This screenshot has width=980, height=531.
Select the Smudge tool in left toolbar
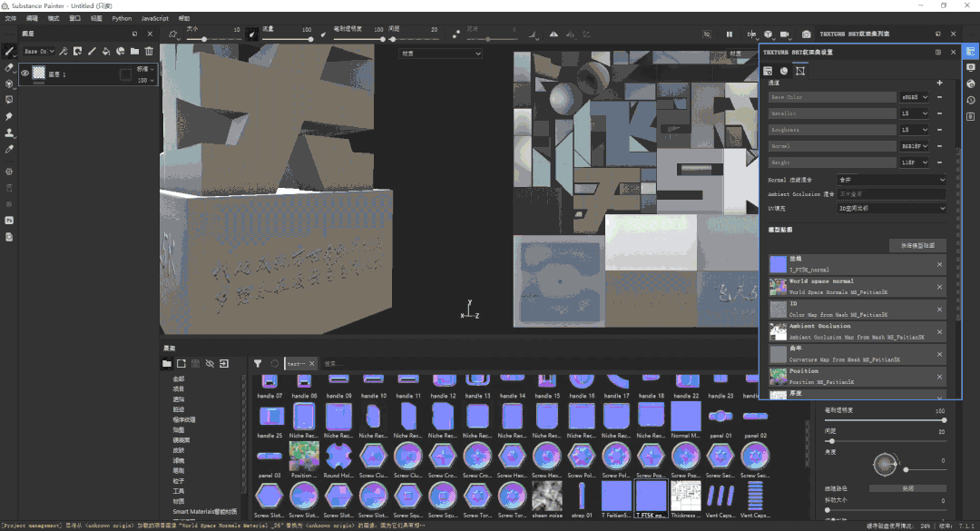(9, 116)
